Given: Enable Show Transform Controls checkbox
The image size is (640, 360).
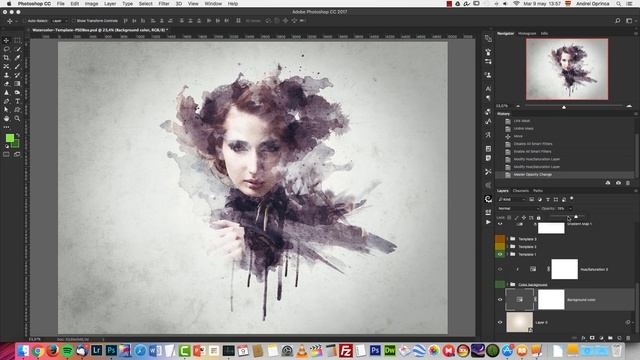Looking at the screenshot, I should tap(73, 21).
